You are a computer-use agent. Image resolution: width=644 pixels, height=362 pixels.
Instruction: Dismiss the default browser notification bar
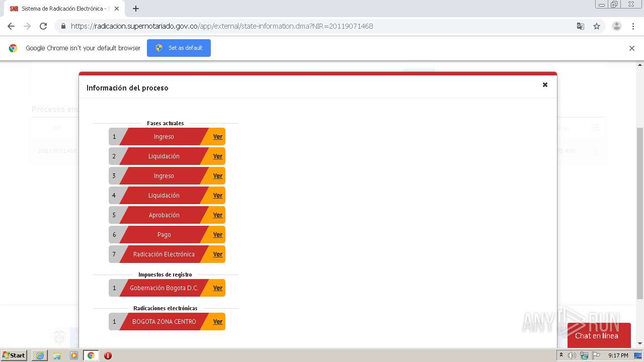click(x=632, y=48)
